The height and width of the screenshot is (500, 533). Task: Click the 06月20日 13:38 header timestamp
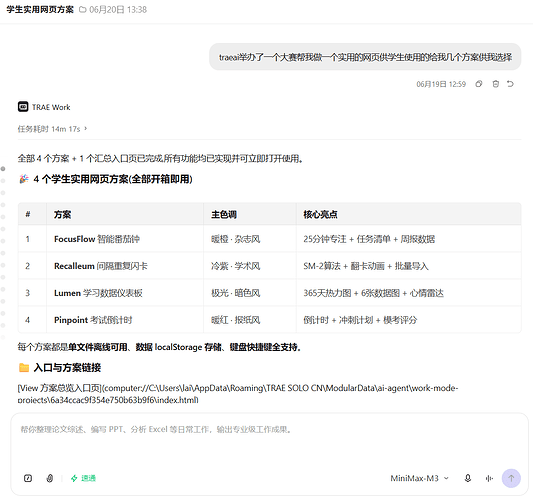coord(118,10)
